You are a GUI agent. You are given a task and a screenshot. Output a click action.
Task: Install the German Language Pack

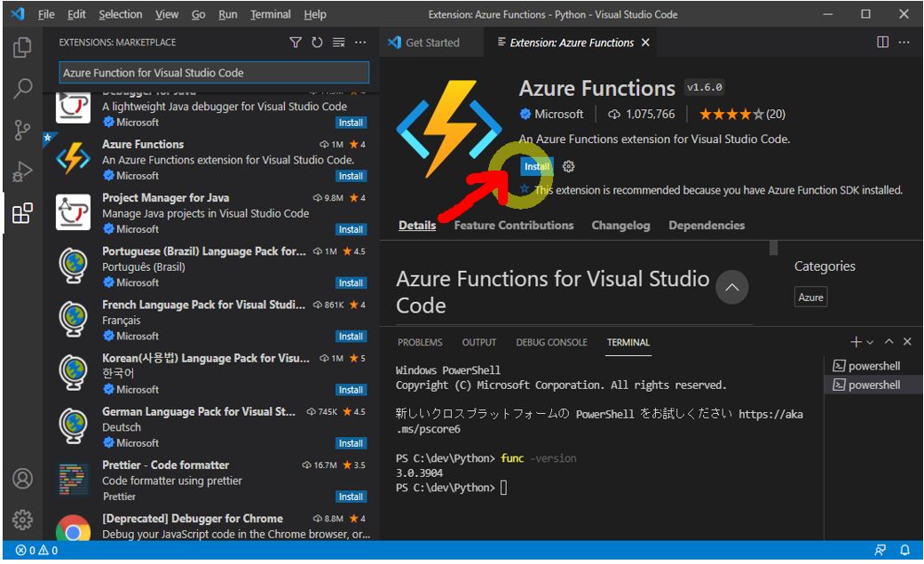click(351, 443)
